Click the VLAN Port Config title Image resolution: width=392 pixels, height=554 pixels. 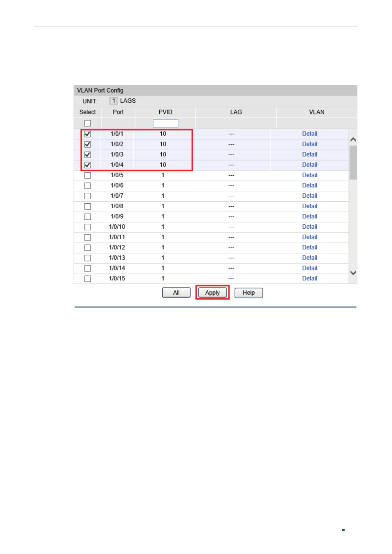point(100,90)
